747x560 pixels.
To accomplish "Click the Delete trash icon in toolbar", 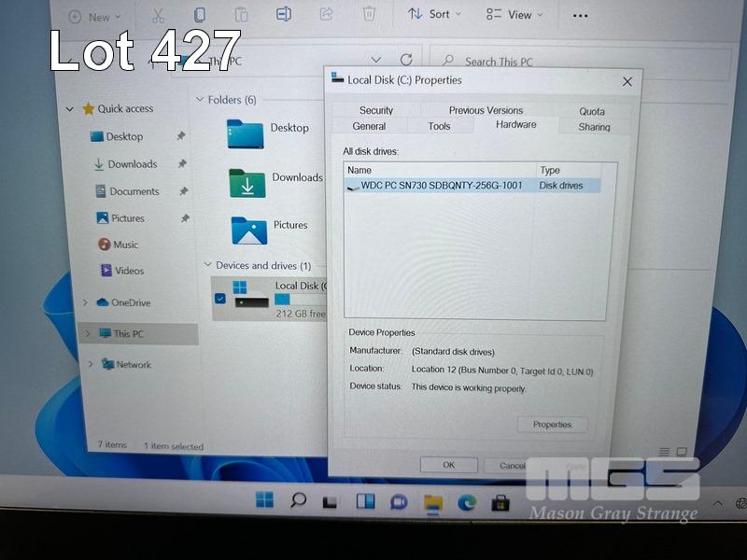I will coord(369,14).
